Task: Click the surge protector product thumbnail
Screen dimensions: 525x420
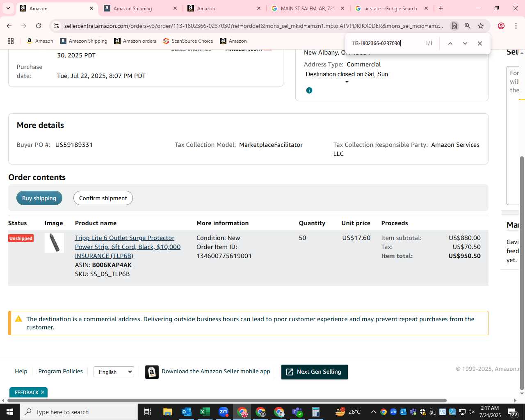Action: pyautogui.click(x=54, y=243)
